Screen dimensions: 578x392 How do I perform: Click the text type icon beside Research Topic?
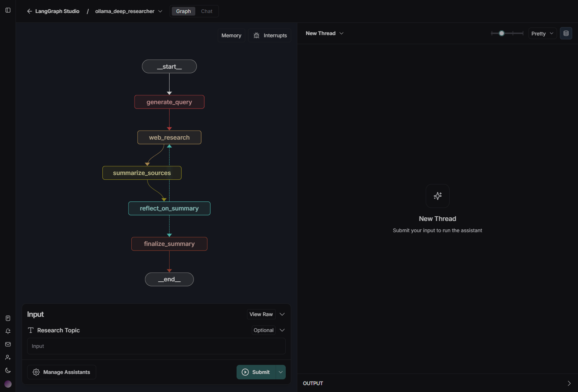[x=31, y=330]
